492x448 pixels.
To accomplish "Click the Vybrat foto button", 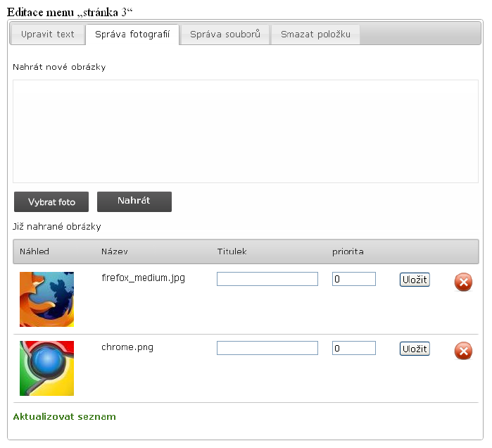I will pyautogui.click(x=51, y=202).
